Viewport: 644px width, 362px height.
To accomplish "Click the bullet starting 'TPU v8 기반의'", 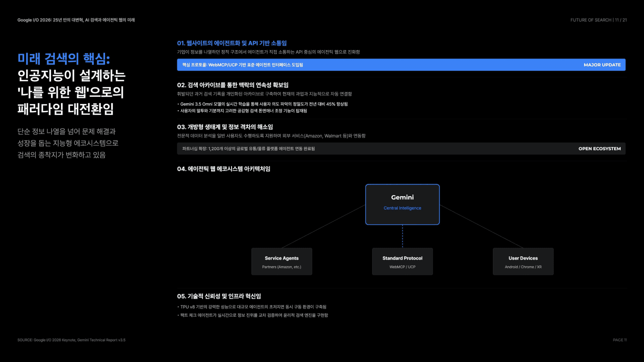I will 252,307.
